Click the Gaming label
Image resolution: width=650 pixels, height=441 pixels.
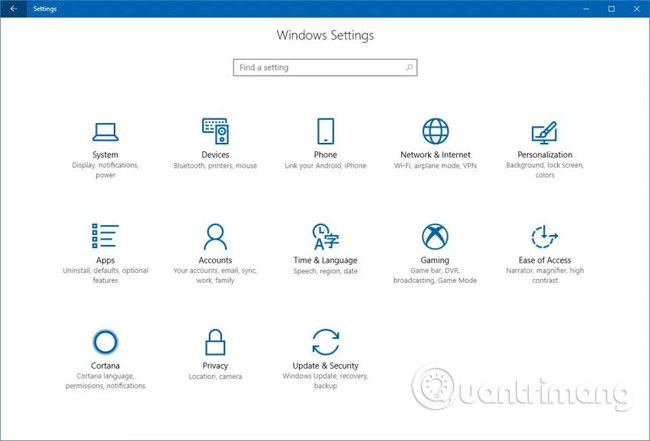pos(435,260)
